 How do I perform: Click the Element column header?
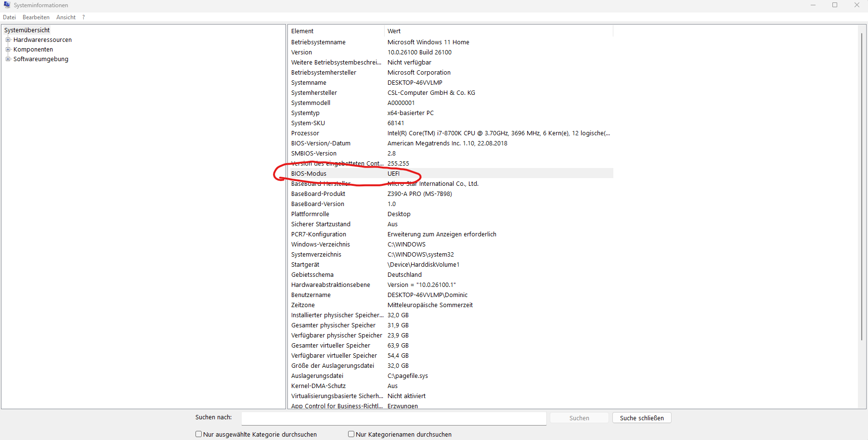click(x=336, y=31)
